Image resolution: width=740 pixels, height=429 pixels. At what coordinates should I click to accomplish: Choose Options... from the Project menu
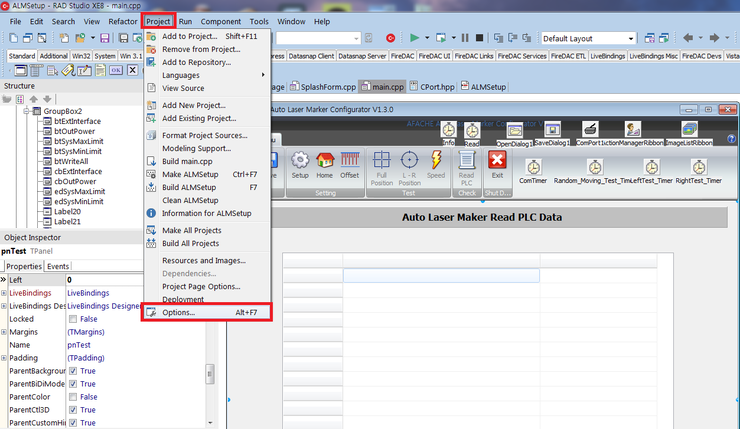207,312
